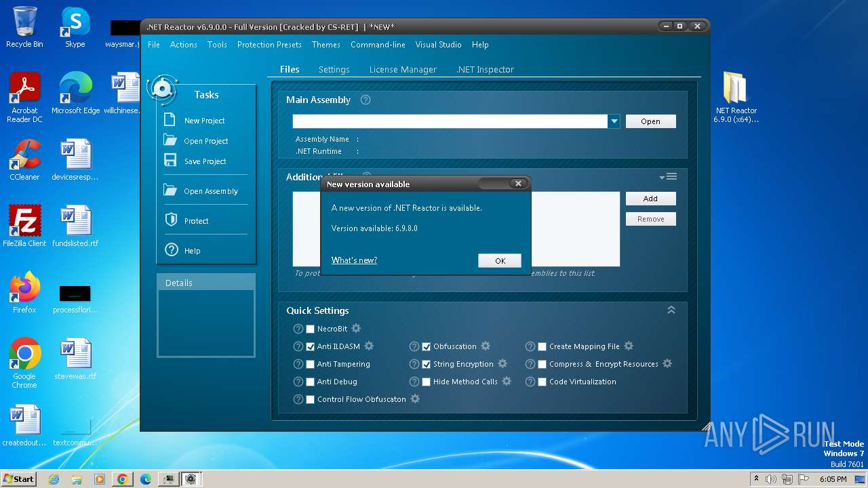Viewport: 868px width, 488px height.
Task: Open the Visual Studio menu
Action: (438, 45)
